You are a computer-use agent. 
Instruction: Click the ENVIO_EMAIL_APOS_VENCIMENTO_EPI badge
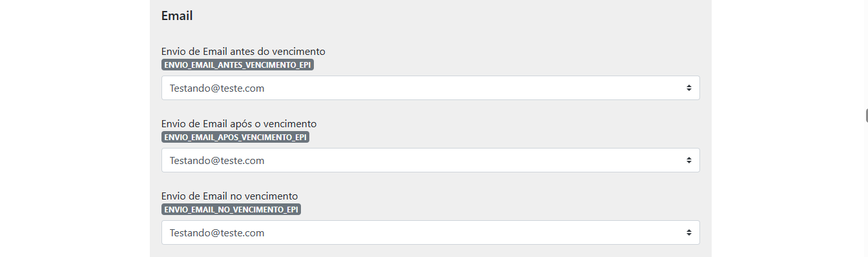(236, 138)
